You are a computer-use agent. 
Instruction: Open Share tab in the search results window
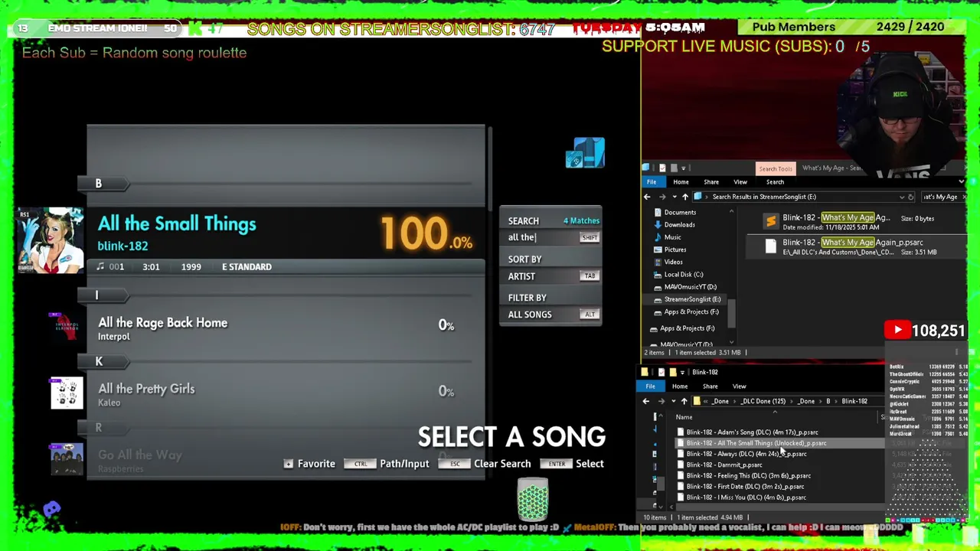[711, 182]
